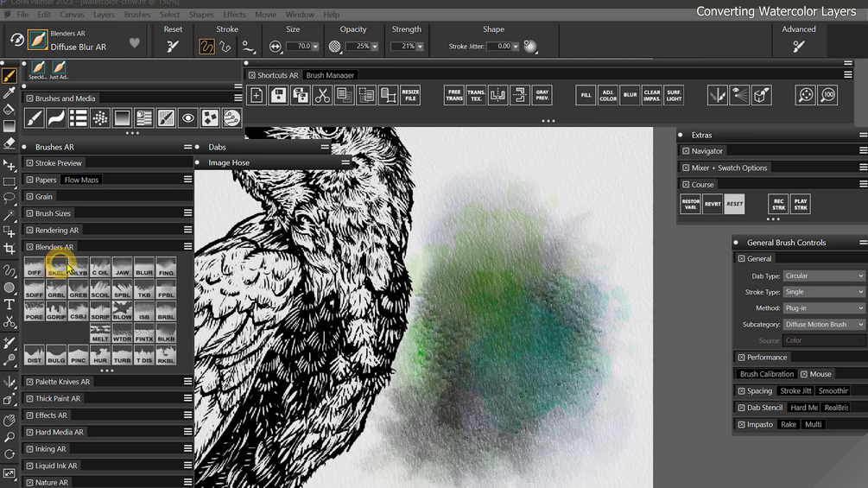Open the File menu
Screen dimensions: 868x488
[22, 15]
